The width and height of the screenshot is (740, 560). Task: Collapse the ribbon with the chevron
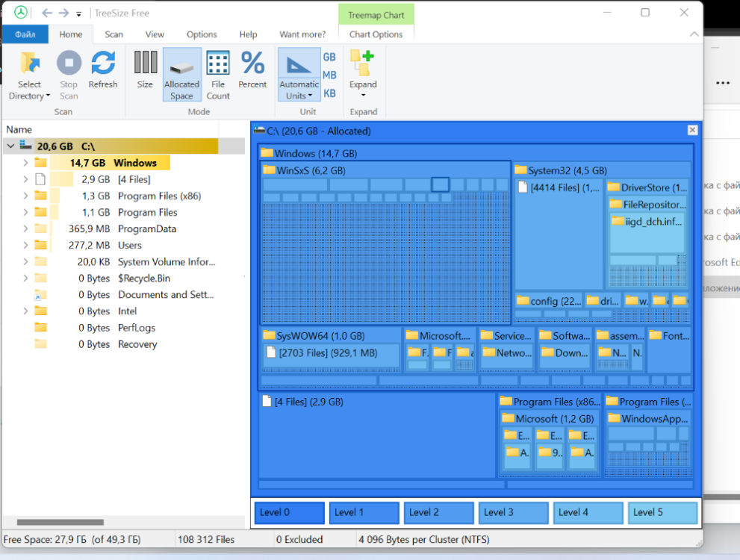(694, 34)
